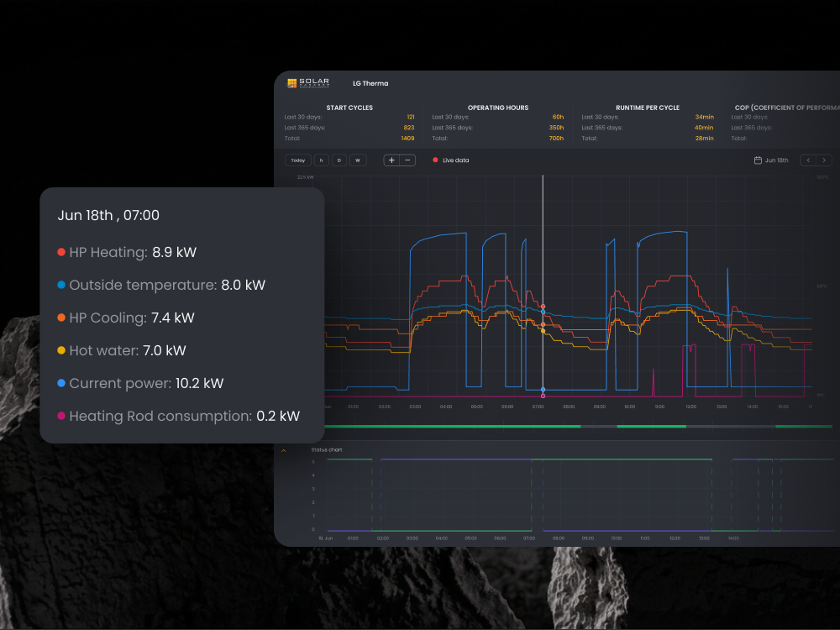Viewport: 840px width, 630px height.
Task: Go to next day arrow
Action: tap(825, 160)
